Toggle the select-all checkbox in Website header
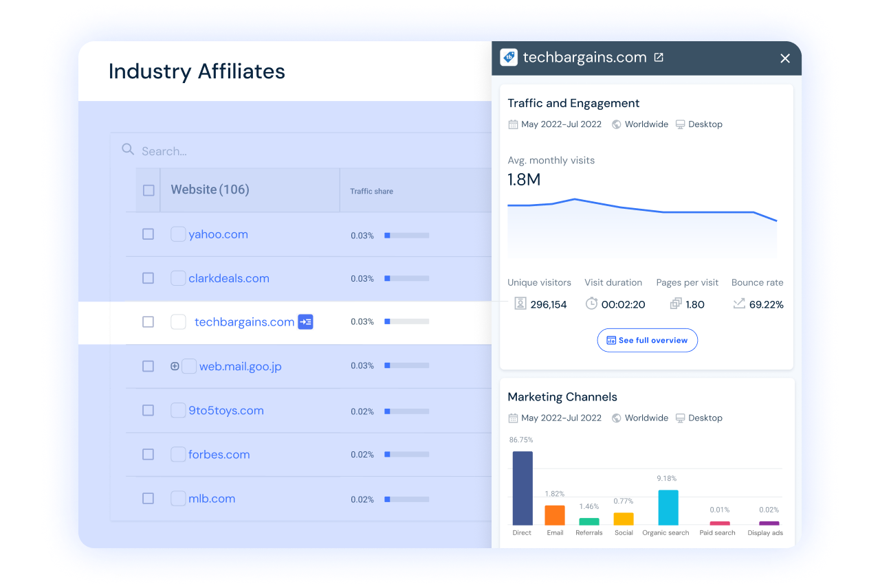The image size is (880, 588). point(148,190)
